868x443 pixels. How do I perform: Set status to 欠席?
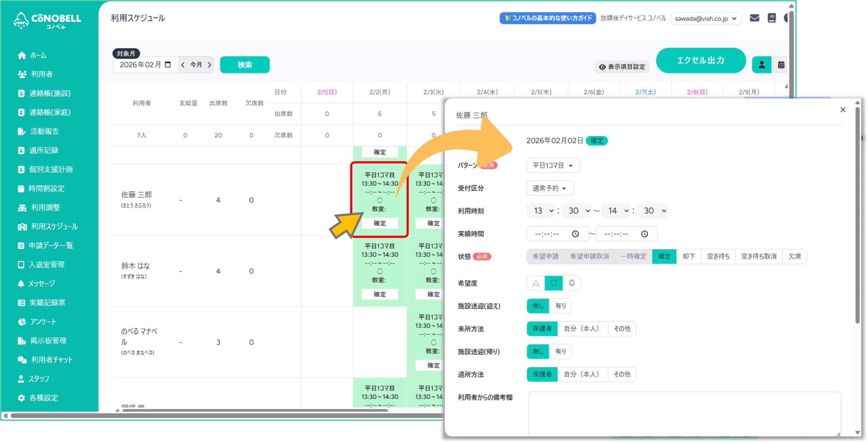point(794,256)
